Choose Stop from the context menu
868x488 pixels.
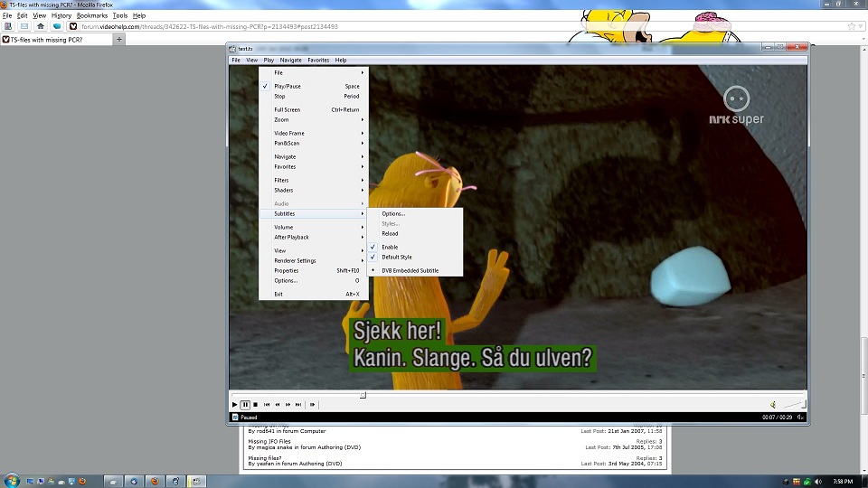point(314,97)
